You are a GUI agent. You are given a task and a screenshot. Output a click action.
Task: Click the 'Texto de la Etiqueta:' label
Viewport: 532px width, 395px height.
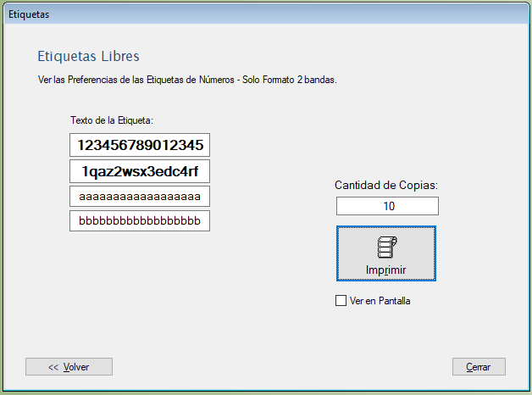coord(111,120)
